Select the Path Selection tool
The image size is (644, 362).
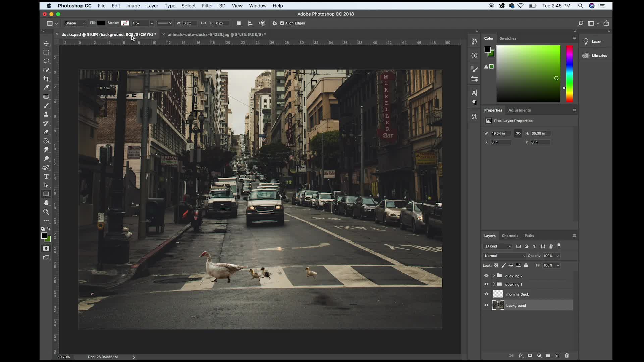[46, 185]
